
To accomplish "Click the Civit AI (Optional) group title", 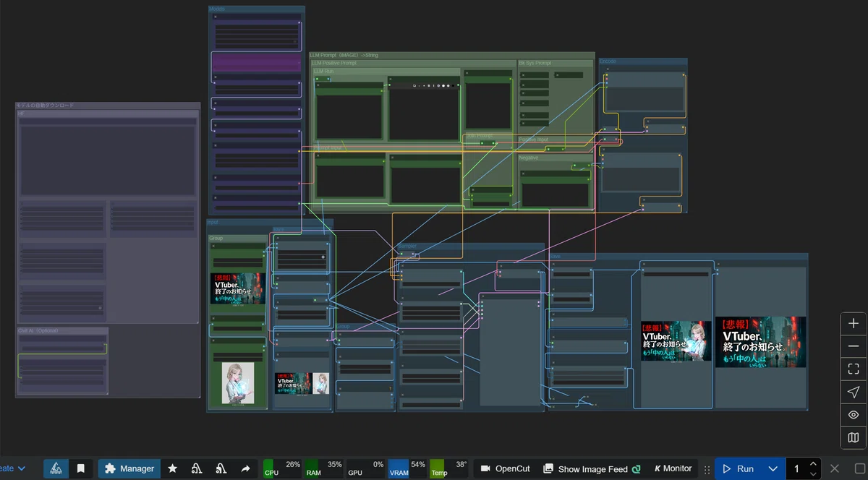I will coord(38,330).
